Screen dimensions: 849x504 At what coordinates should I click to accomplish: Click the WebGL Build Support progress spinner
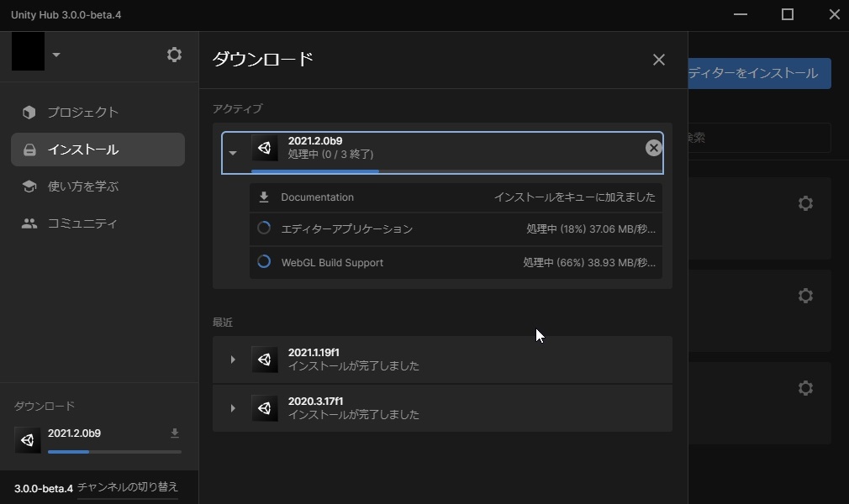pyautogui.click(x=264, y=261)
